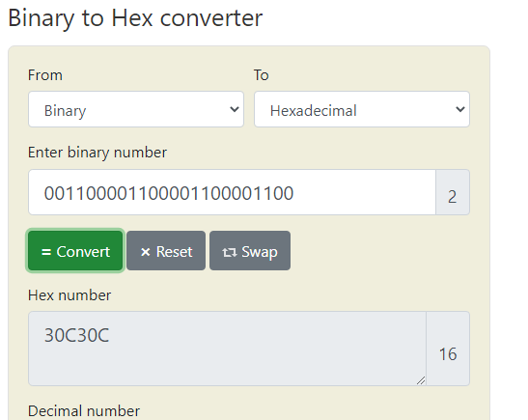528x420 pixels.
Task: Open the From base dropdown
Action: (136, 109)
